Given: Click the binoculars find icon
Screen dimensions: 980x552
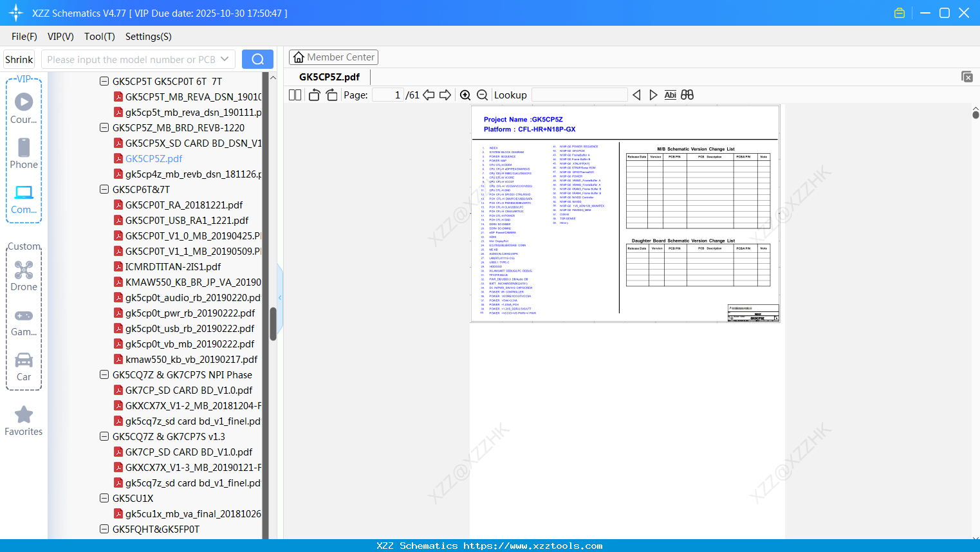Looking at the screenshot, I should point(687,95).
